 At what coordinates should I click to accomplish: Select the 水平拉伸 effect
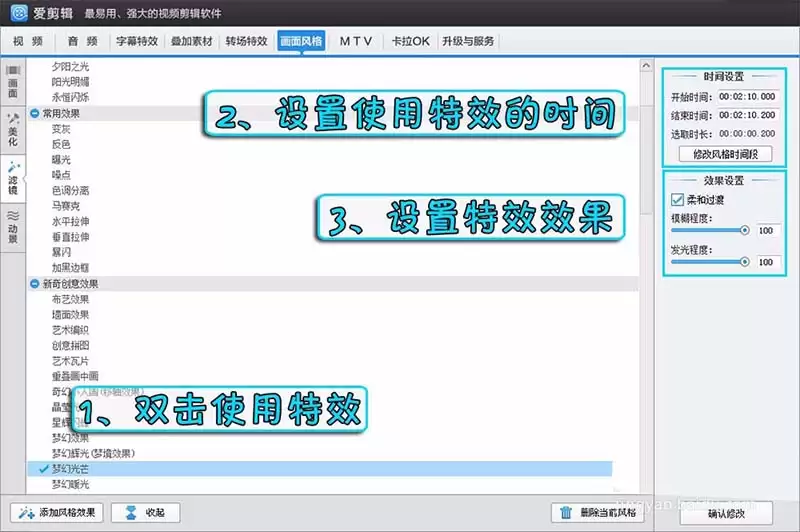click(x=70, y=221)
